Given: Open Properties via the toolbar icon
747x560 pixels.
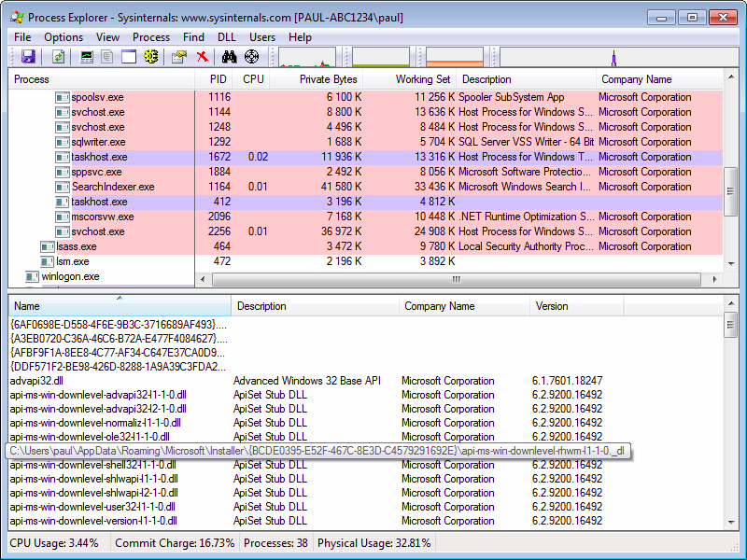Looking at the screenshot, I should click(179, 58).
